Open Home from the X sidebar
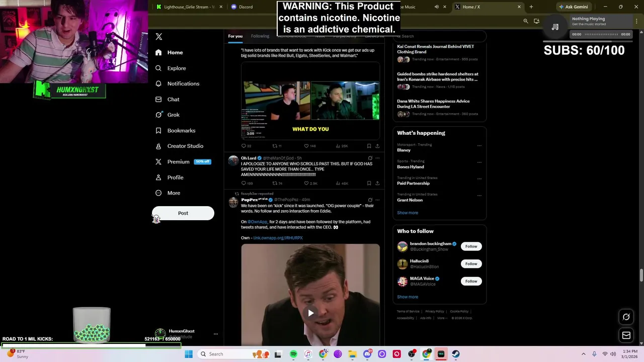Image resolution: width=644 pixels, height=362 pixels. (x=169, y=52)
